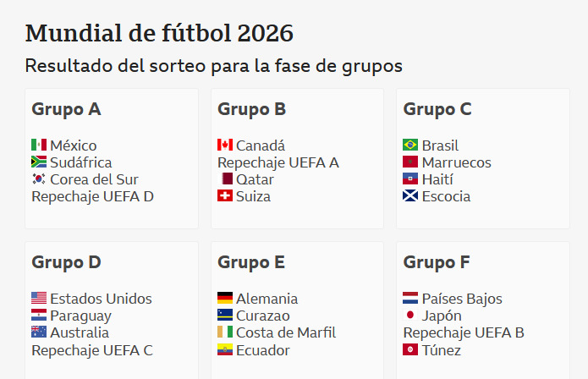The height and width of the screenshot is (379, 588).
Task: Click the Marruecos team name
Action: tap(456, 162)
